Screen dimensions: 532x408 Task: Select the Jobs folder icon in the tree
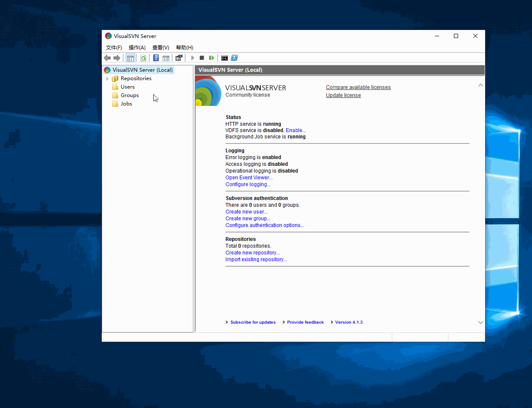115,104
